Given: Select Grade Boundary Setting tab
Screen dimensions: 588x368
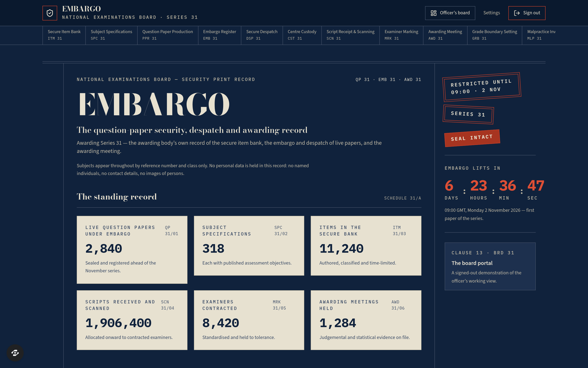Looking at the screenshot, I should pos(494,35).
